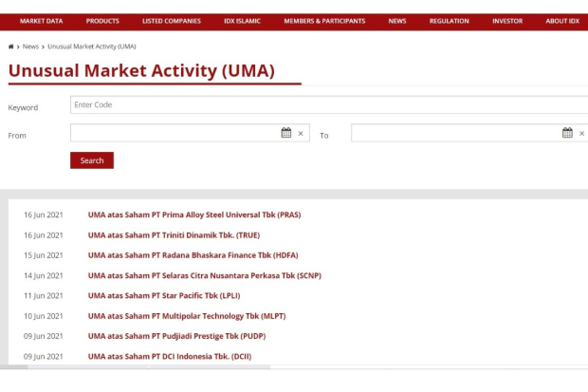Click the Unusual Market Activity (UMA) heading
This screenshot has width=588, height=392.
(x=141, y=70)
